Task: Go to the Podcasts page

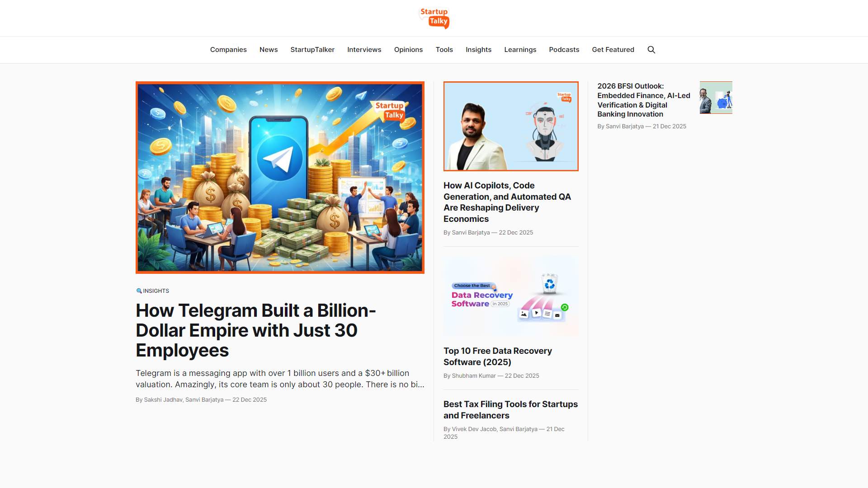Action: tap(564, 50)
